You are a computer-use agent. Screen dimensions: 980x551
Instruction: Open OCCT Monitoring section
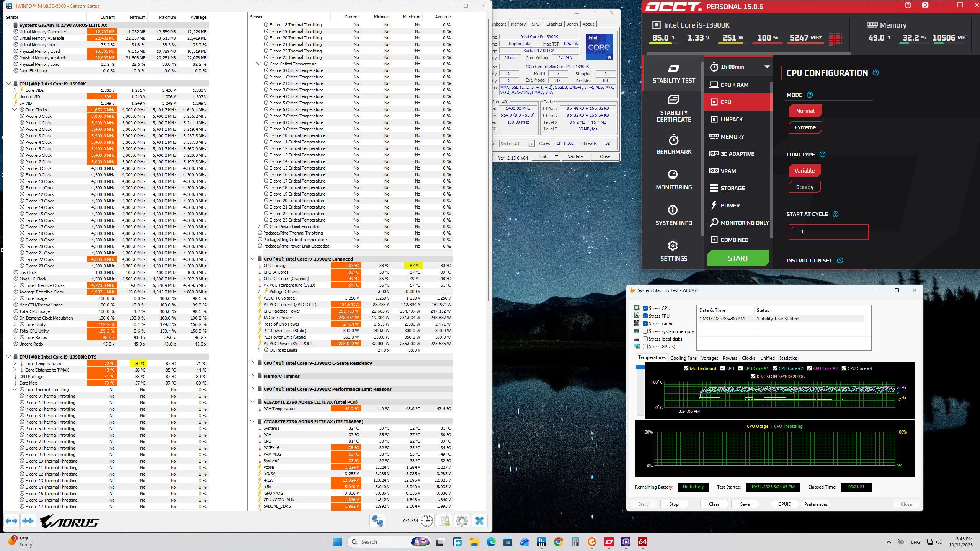point(673,180)
